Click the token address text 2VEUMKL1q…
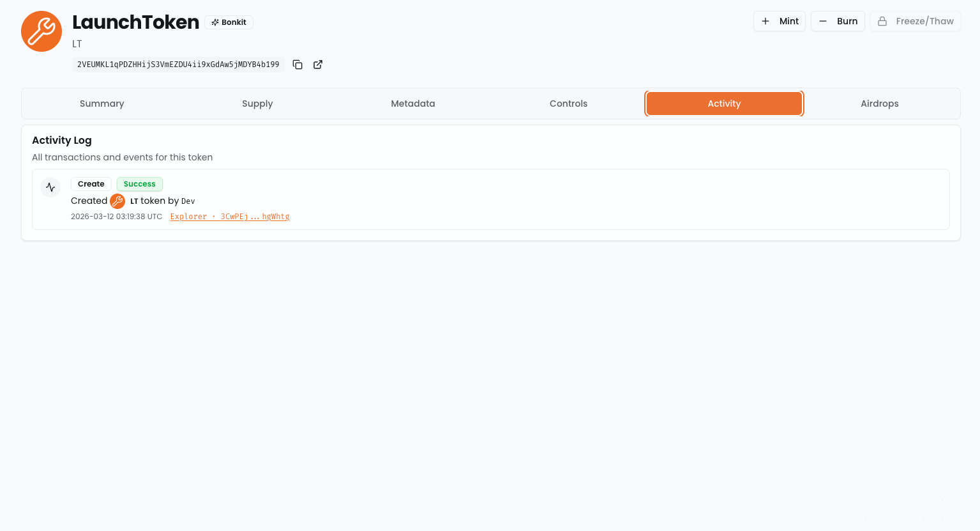This screenshot has width=980, height=531. coord(178,65)
